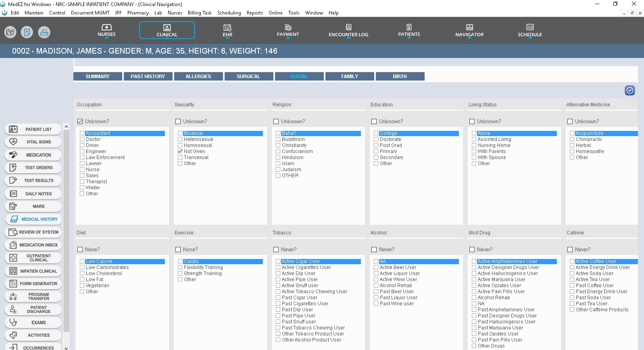Viewport: 644px width, 350px height.
Task: Check Herbal under Alternative Medicine
Action: click(x=572, y=145)
